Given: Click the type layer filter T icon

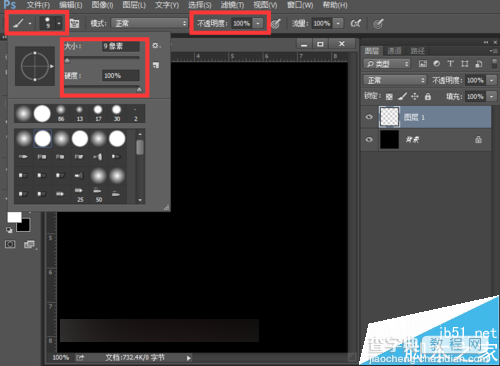Looking at the screenshot, I should 450,64.
